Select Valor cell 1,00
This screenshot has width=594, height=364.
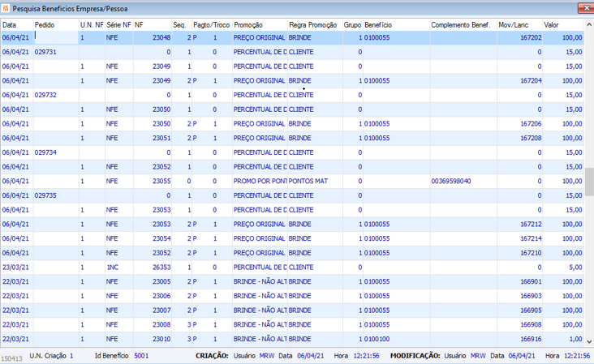pyautogui.click(x=563, y=339)
